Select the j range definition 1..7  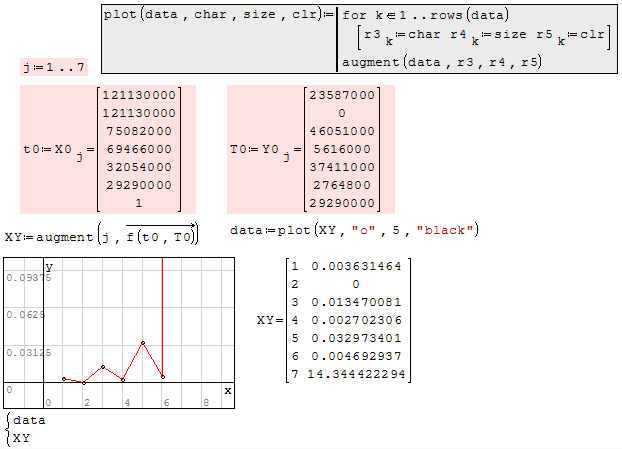pyautogui.click(x=54, y=67)
